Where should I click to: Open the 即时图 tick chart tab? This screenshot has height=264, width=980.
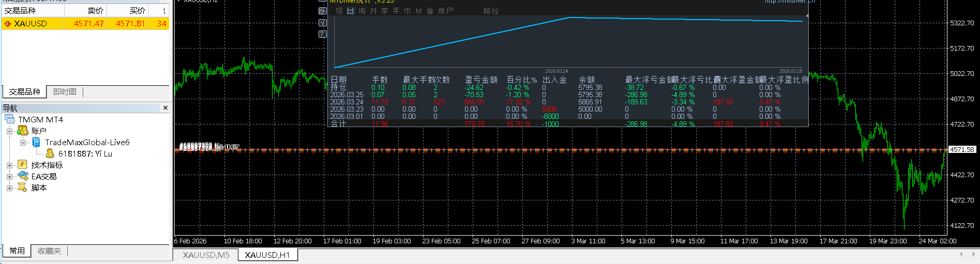tap(65, 92)
